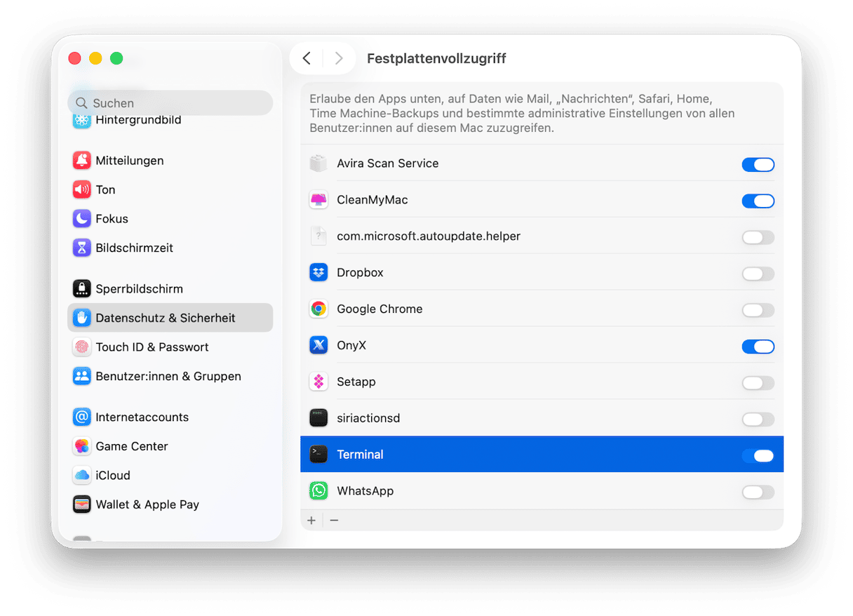Add an app with the plus button

click(x=312, y=521)
